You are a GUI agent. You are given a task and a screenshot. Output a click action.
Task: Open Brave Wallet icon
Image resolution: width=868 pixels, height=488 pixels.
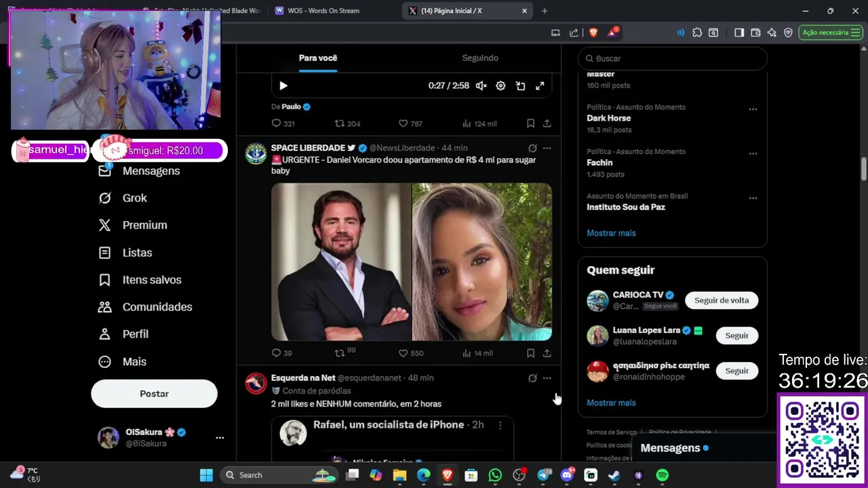[755, 33]
